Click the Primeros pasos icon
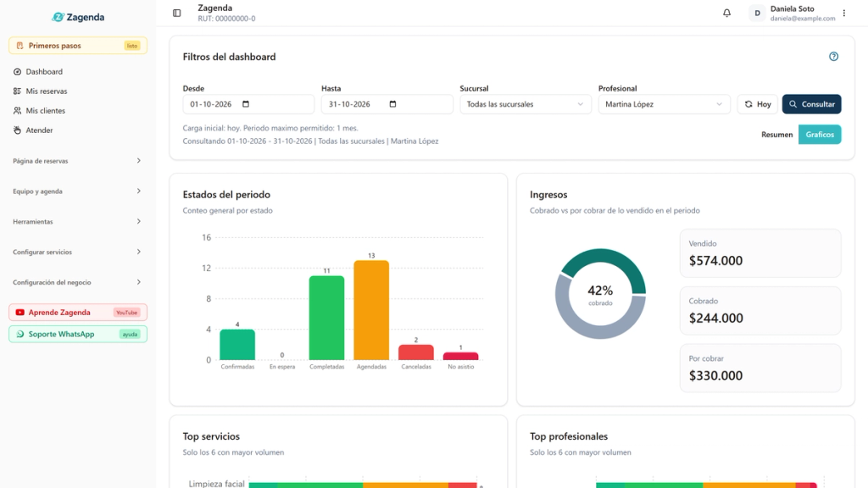The width and height of the screenshot is (868, 488). (20, 46)
